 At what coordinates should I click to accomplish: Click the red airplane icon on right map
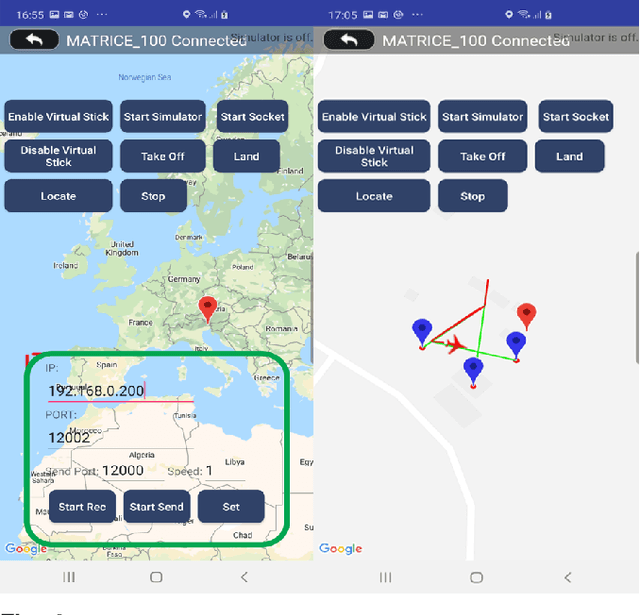coord(454,345)
